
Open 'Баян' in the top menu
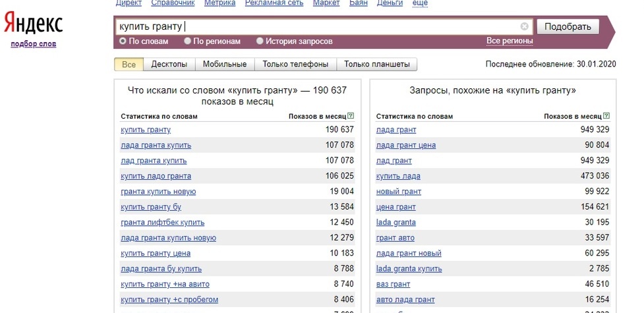coord(358,3)
